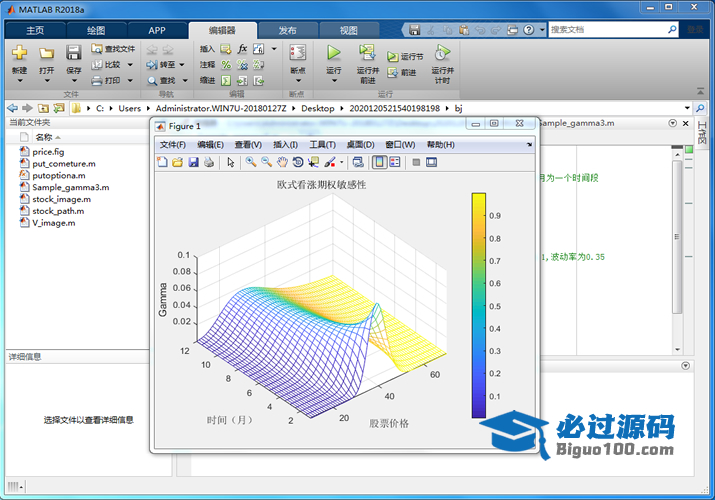This screenshot has width=715, height=500.
Task: Expand the 运行 dropdown arrow
Action: [x=334, y=81]
